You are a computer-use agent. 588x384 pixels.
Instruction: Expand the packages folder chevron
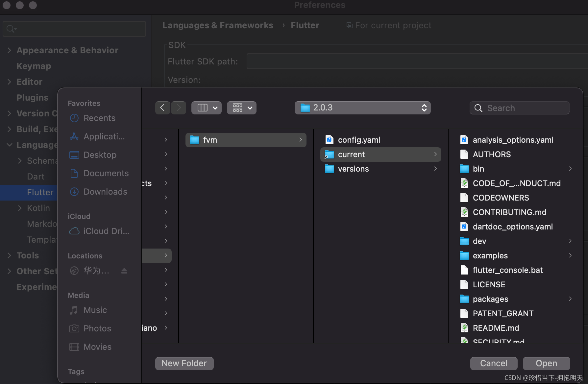pos(570,299)
